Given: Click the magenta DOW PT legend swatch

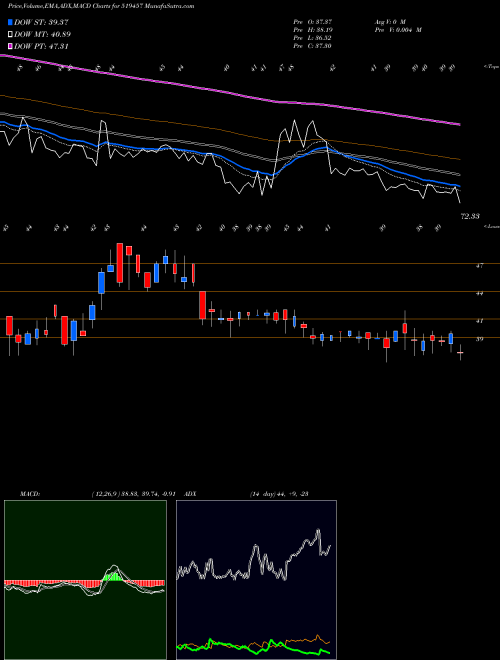Looking at the screenshot, I should 10,46.
